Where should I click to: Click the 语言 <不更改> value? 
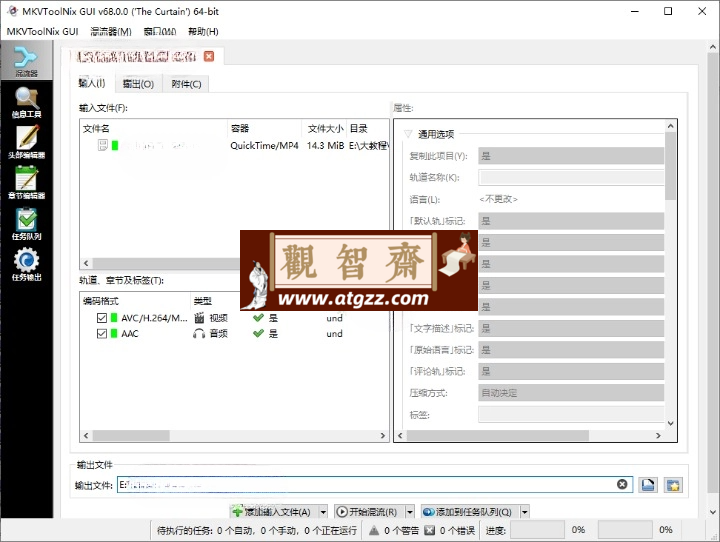(498, 199)
